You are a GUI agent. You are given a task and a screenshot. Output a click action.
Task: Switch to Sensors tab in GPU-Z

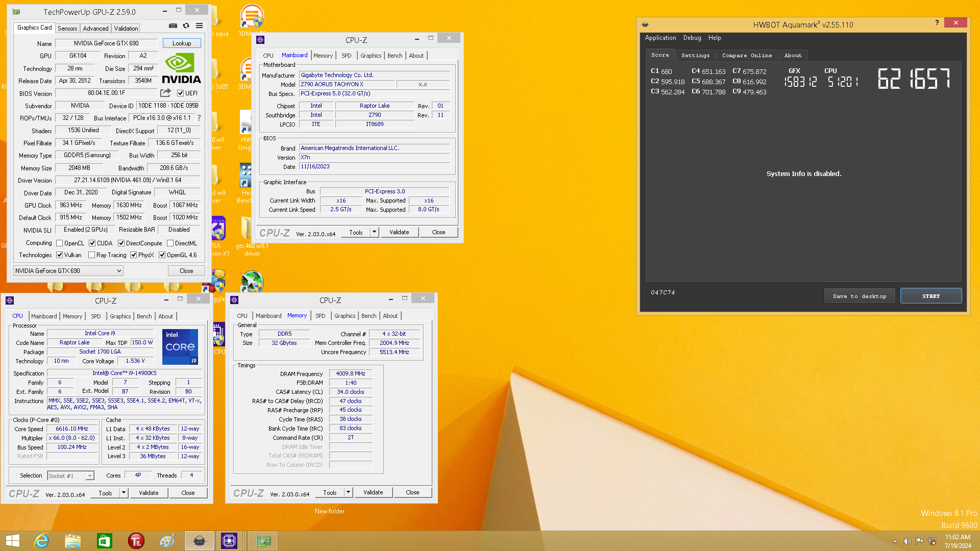(67, 29)
